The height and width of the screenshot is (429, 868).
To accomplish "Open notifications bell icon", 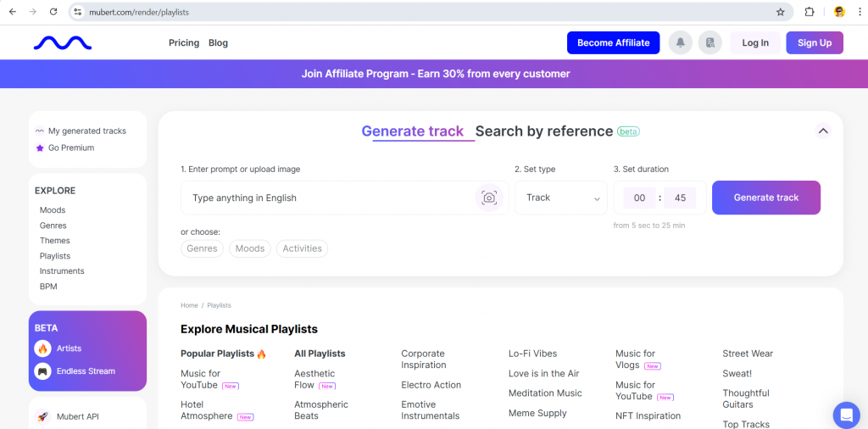I will pyautogui.click(x=680, y=43).
